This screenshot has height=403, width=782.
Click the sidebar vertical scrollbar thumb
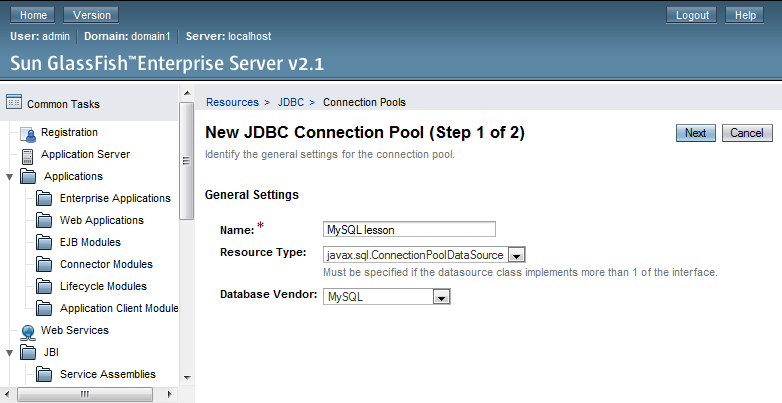187,161
